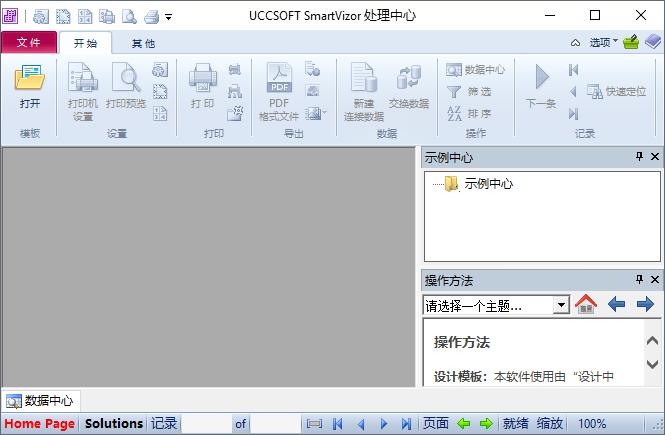Click the total records field after 'of'

point(276,424)
